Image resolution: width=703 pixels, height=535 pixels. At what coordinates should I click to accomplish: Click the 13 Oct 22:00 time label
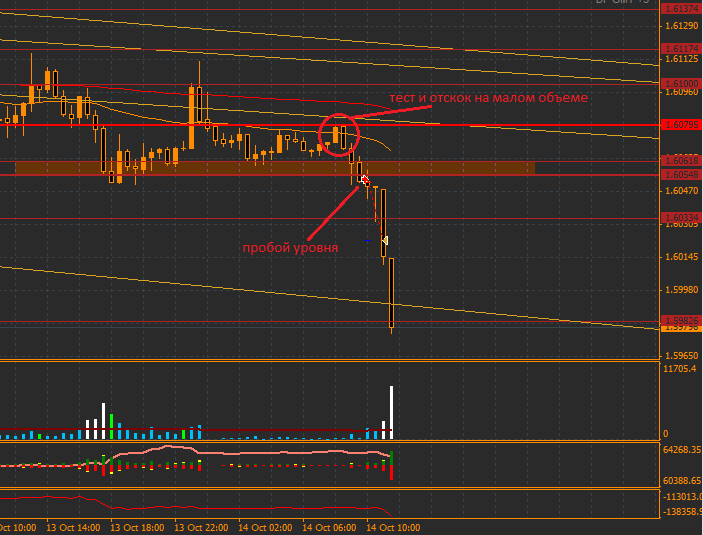(201, 528)
